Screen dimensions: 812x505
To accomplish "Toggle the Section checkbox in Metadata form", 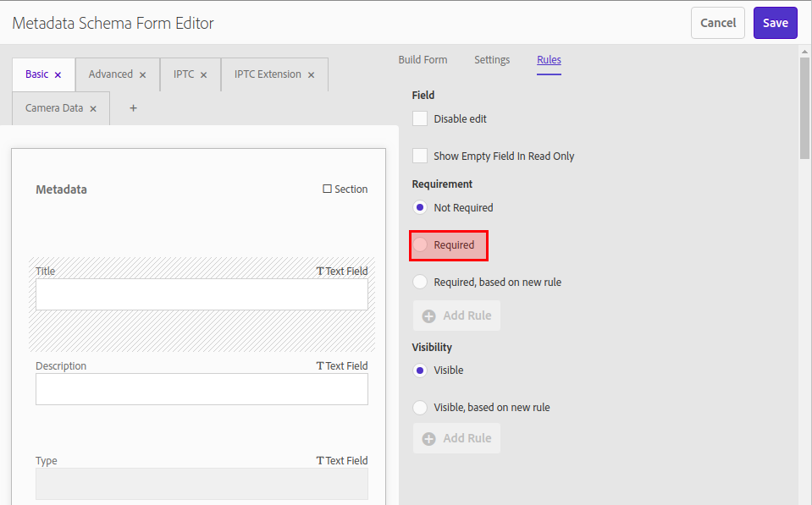I will [325, 189].
